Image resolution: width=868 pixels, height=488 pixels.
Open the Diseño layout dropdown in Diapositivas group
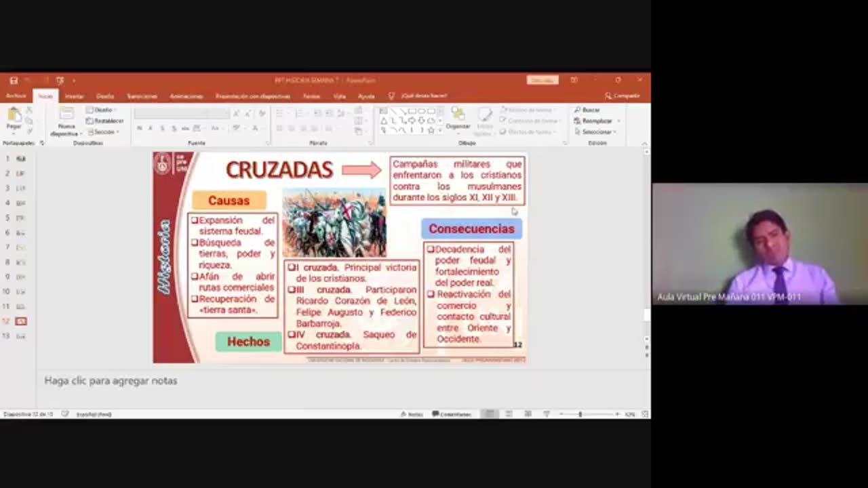102,110
